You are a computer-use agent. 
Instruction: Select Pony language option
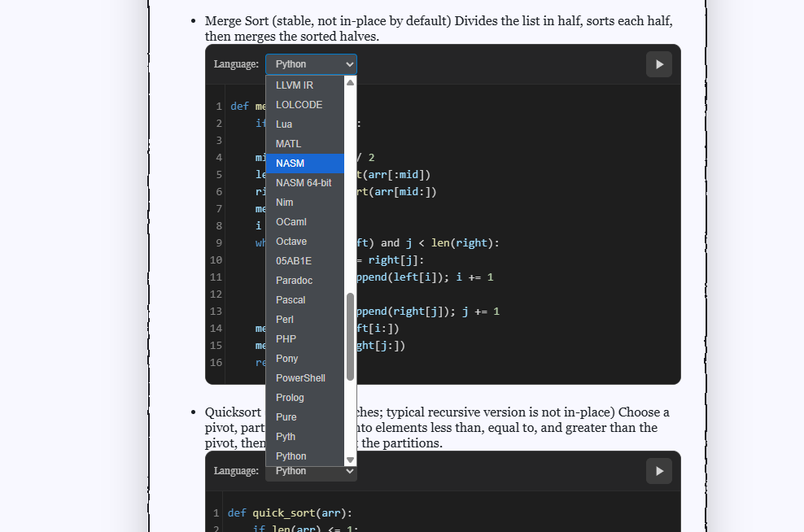(305, 358)
